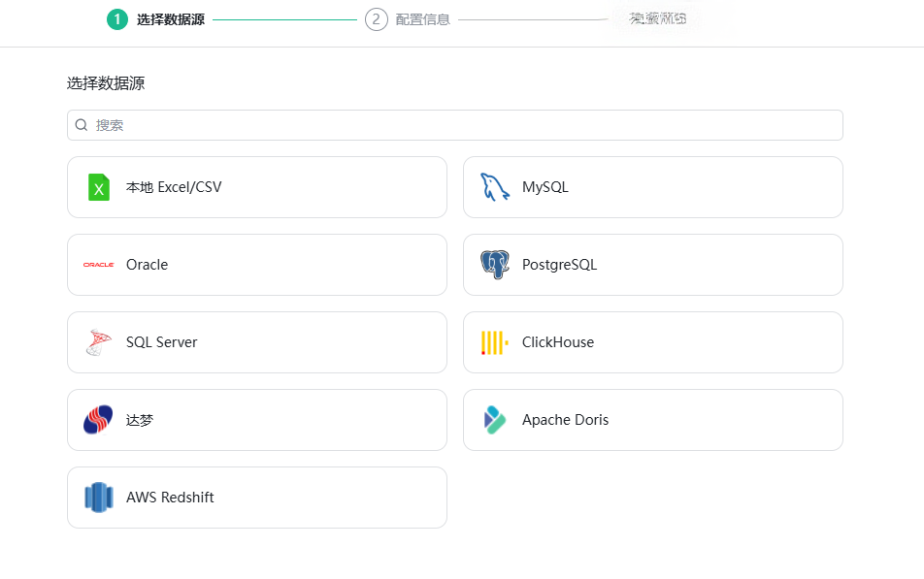
Task: Choose the PostgreSQL data source card
Action: pyautogui.click(x=652, y=264)
